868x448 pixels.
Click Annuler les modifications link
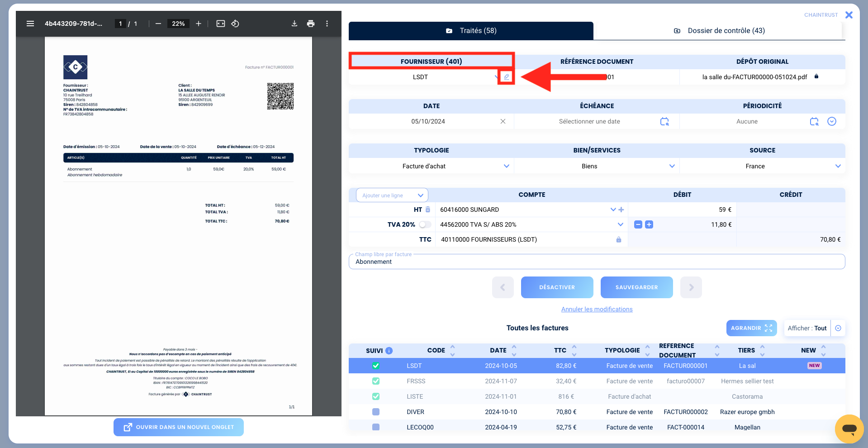click(x=597, y=309)
